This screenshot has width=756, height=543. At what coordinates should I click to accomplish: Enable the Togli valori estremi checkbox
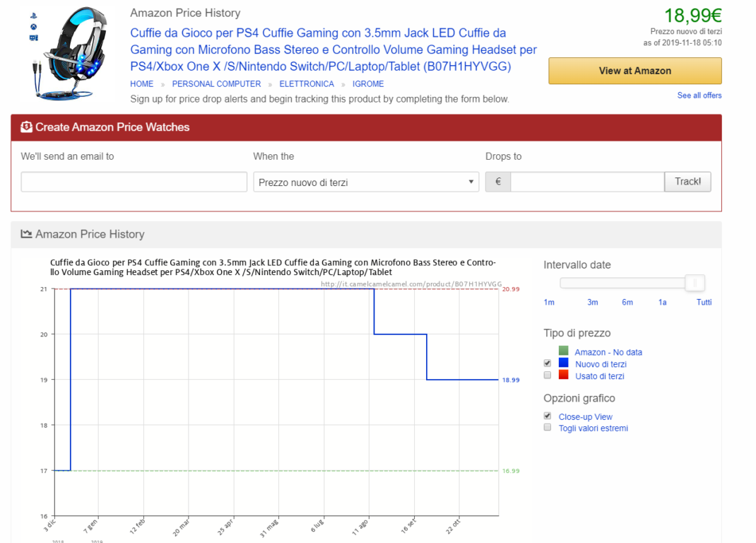point(548,427)
